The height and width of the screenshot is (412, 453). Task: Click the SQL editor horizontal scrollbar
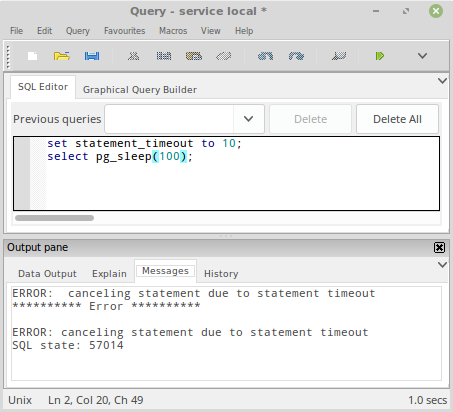(x=54, y=218)
